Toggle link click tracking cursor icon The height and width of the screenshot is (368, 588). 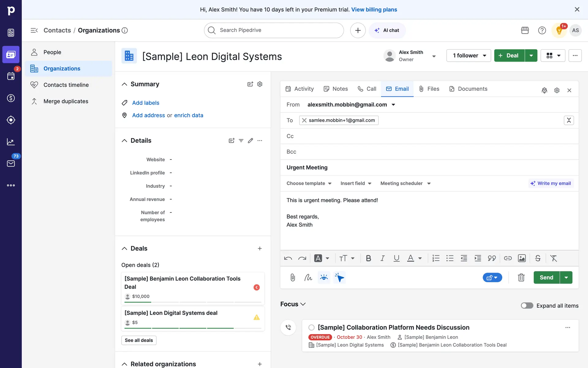(x=339, y=278)
